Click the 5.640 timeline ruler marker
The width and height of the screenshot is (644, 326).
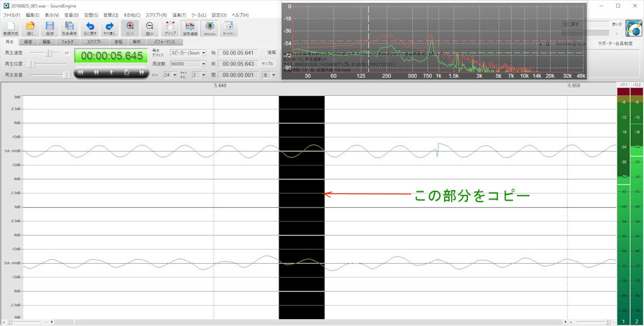tap(221, 86)
